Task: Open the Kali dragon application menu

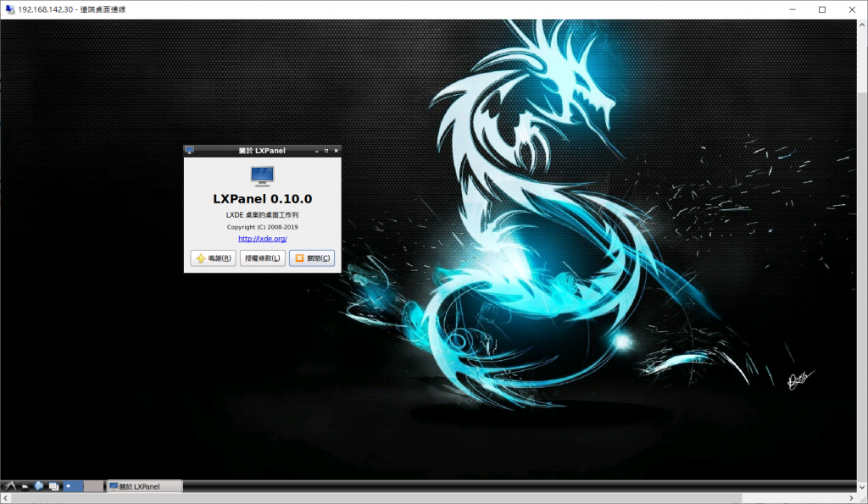Action: point(9,486)
